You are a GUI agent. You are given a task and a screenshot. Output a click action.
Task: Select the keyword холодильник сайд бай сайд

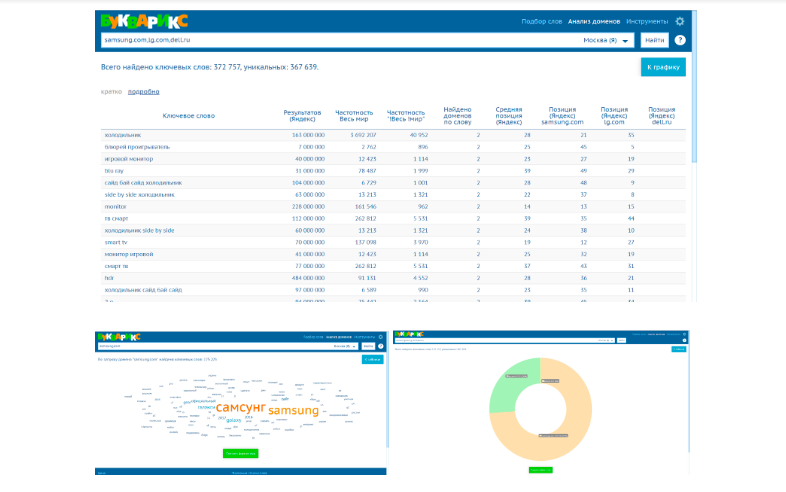coord(143,290)
